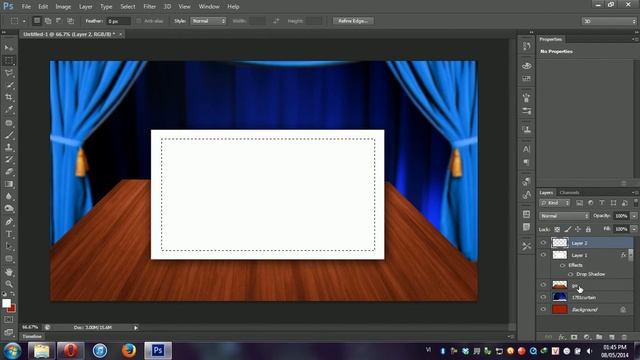This screenshot has width=640, height=360.
Task: Select the Horizontal Type tool
Action: coord(9,234)
